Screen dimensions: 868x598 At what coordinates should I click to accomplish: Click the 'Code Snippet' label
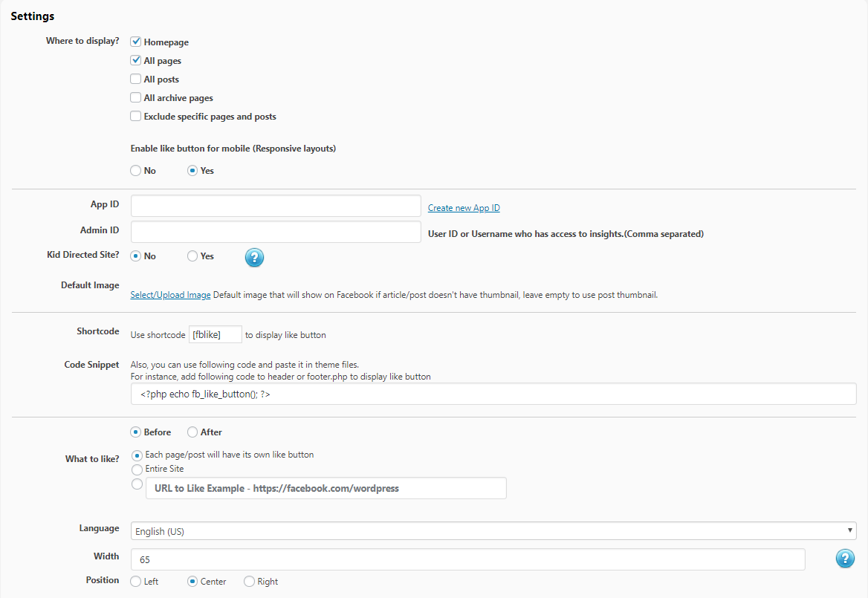coord(92,365)
